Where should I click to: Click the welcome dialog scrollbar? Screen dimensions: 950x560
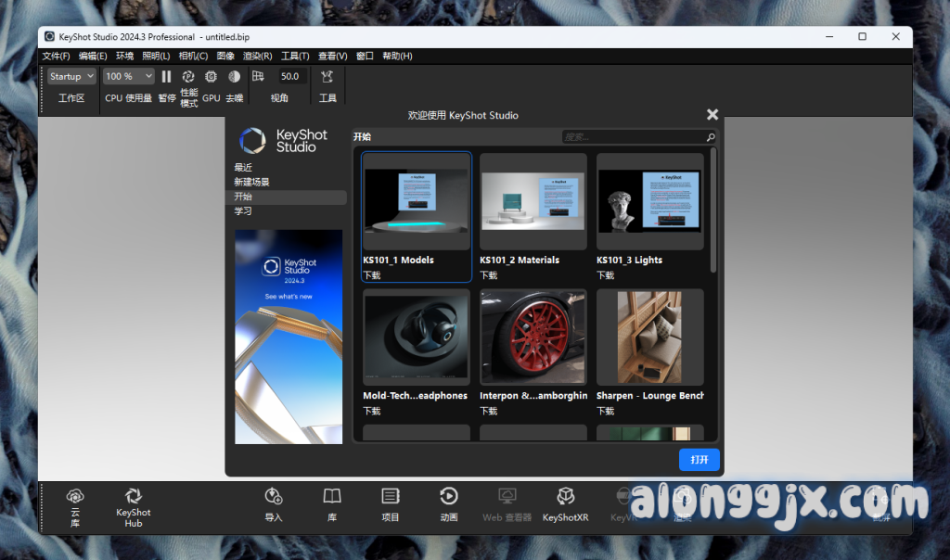[x=713, y=213]
